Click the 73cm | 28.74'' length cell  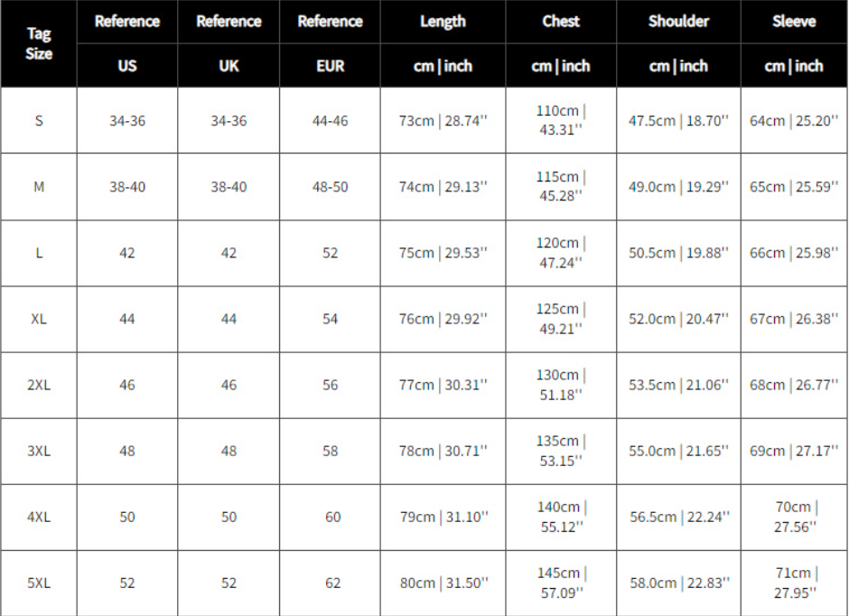443,120
